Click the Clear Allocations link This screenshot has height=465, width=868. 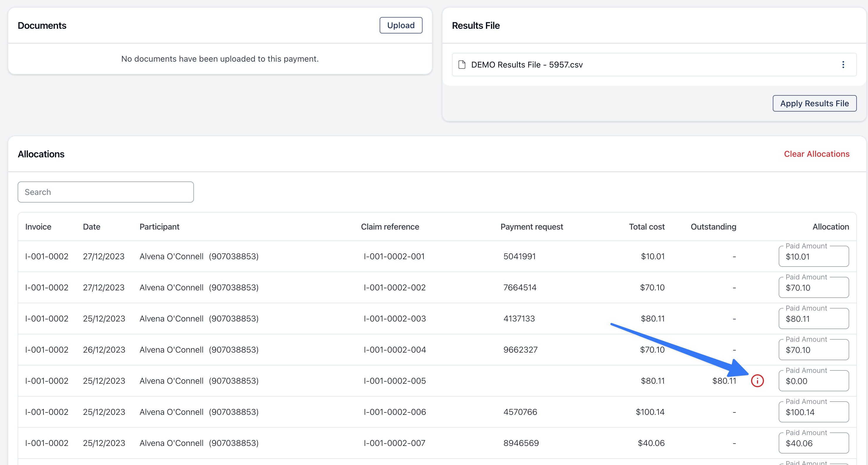tap(817, 154)
